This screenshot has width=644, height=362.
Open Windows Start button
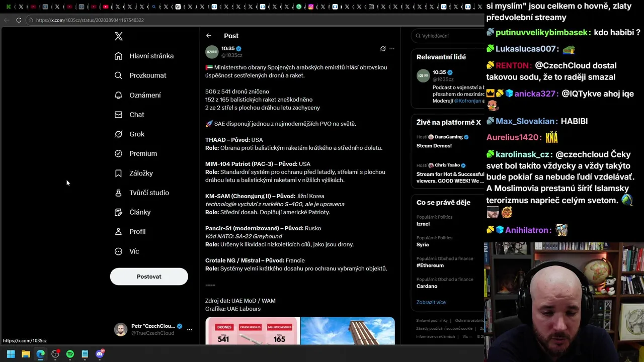coord(11,354)
